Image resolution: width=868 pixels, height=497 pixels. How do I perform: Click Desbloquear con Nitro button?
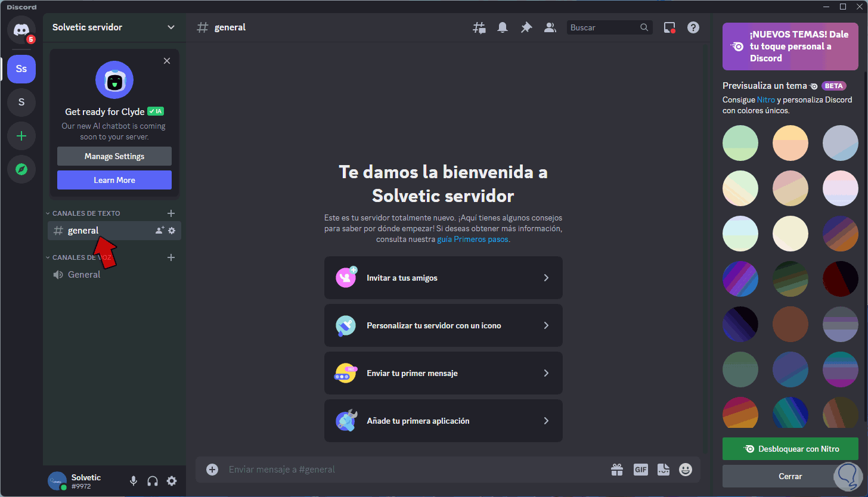pyautogui.click(x=790, y=449)
